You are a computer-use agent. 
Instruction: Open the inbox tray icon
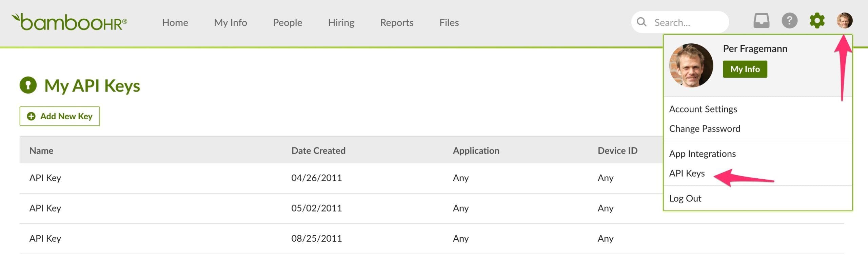(761, 21)
